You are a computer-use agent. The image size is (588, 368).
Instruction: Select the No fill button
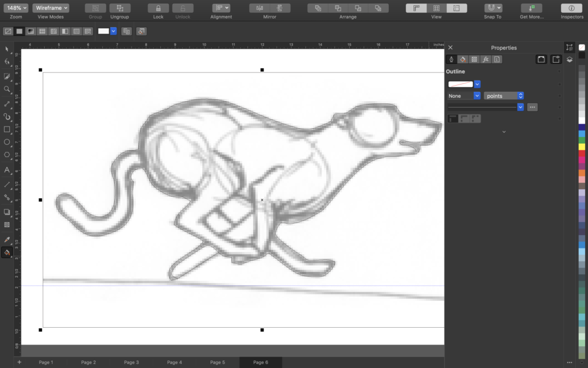[x=8, y=31]
